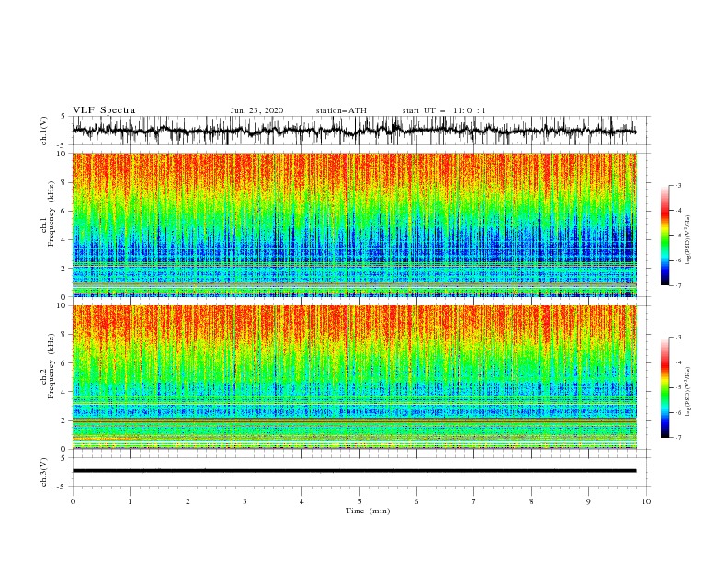Click the "10" tick on the time axis

pyautogui.click(x=646, y=501)
